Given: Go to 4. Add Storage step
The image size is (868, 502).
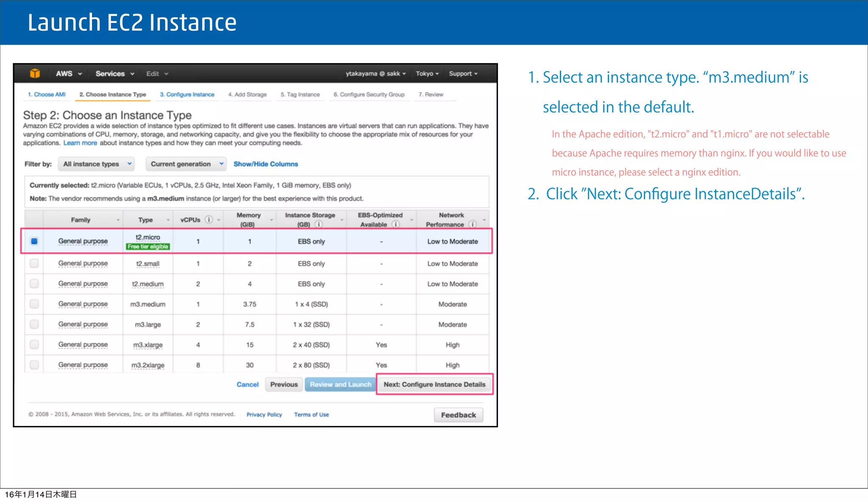Looking at the screenshot, I should (x=248, y=95).
